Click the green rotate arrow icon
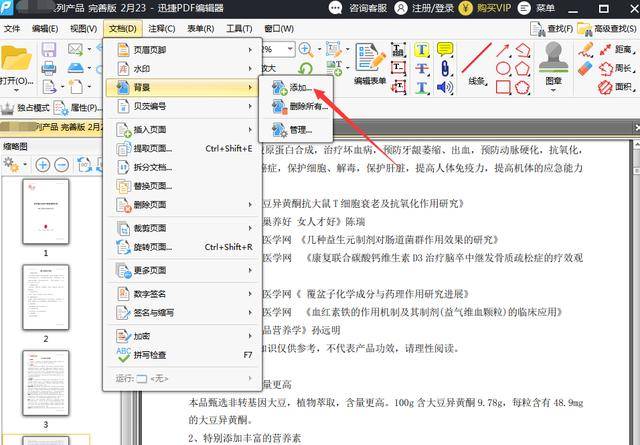The height and width of the screenshot is (445, 640). click(x=306, y=69)
